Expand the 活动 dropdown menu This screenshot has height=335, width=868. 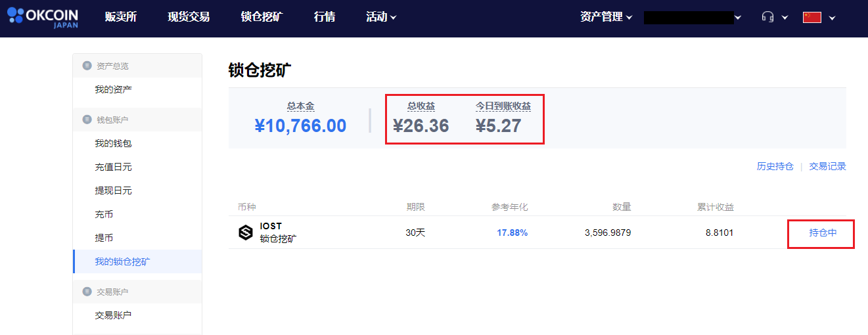[381, 17]
